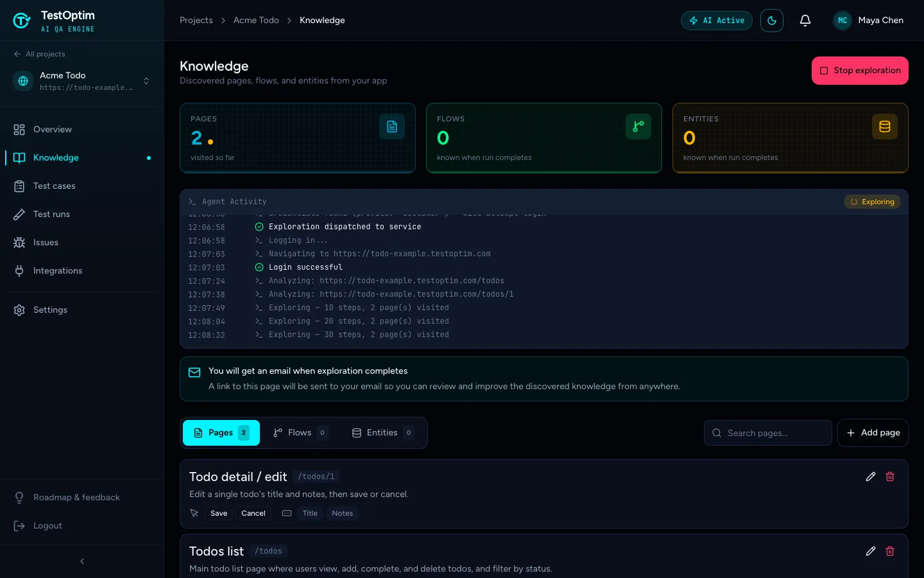This screenshot has height=578, width=924.
Task: Click the Title field chip
Action: [310, 513]
